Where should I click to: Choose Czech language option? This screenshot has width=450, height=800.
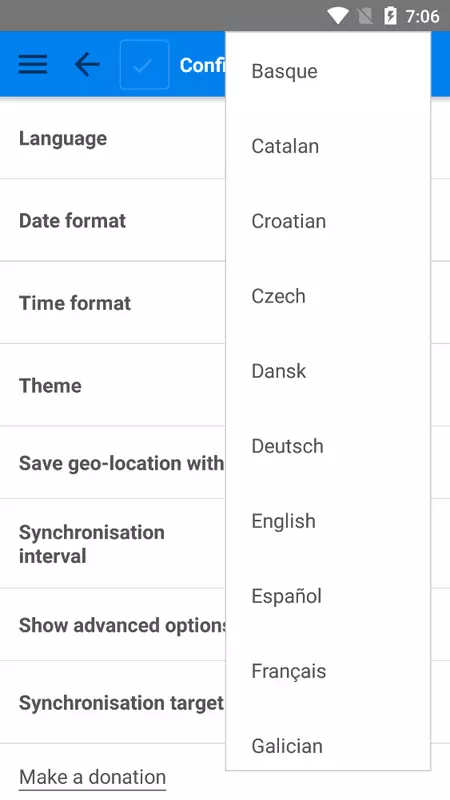(328, 296)
